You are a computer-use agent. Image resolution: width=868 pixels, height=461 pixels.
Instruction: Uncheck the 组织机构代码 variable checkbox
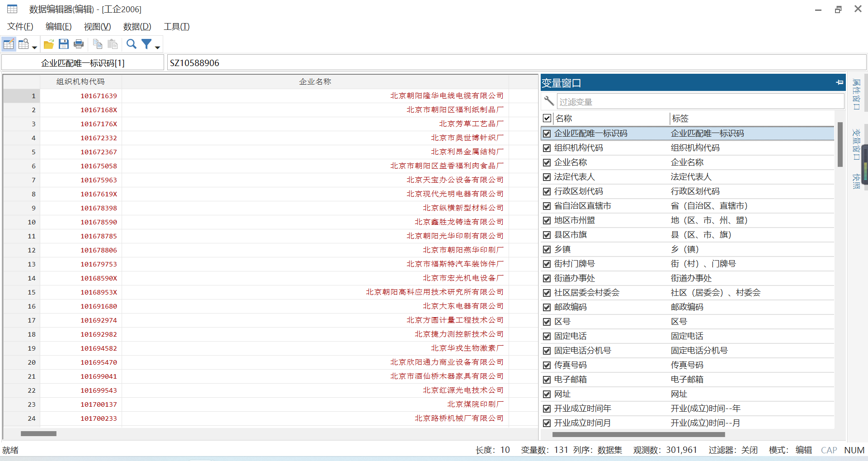tap(547, 148)
